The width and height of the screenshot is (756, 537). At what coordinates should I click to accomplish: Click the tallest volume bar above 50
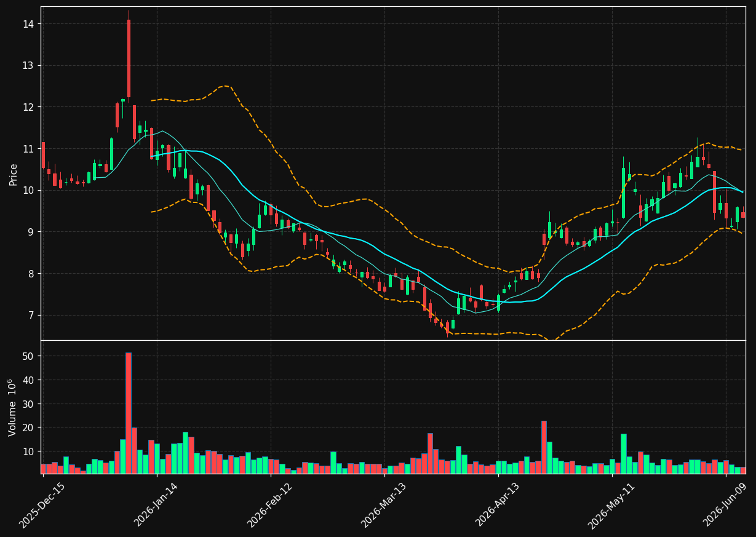pos(129,413)
